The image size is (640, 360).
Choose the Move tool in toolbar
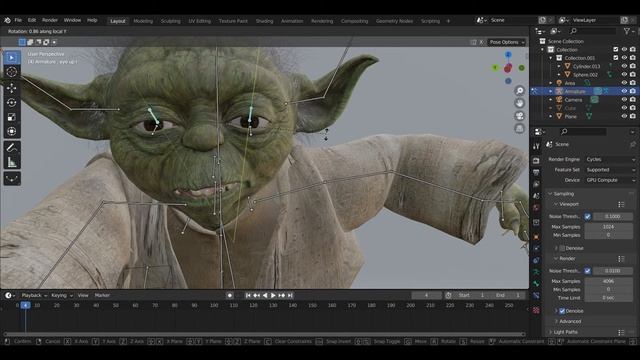pos(11,88)
